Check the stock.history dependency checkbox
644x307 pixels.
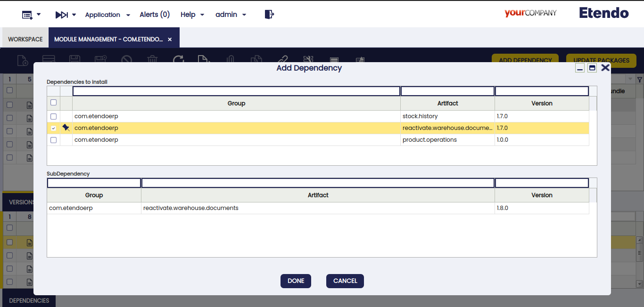(53, 116)
